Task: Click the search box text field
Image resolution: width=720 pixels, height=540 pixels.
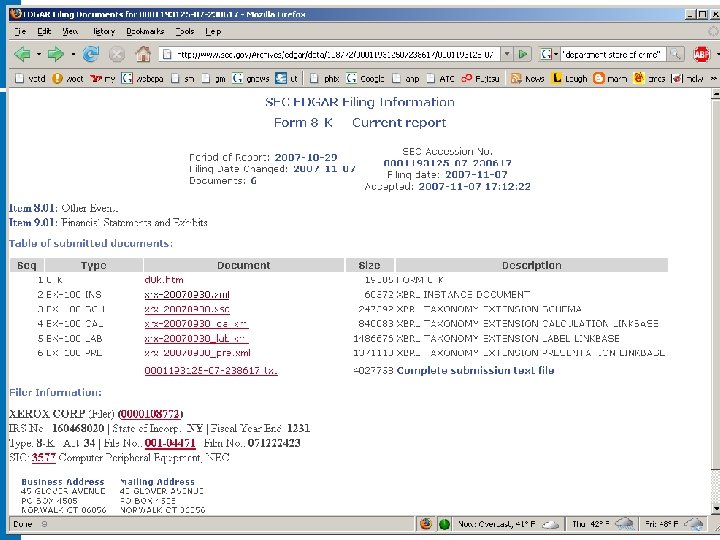Action: (613, 54)
